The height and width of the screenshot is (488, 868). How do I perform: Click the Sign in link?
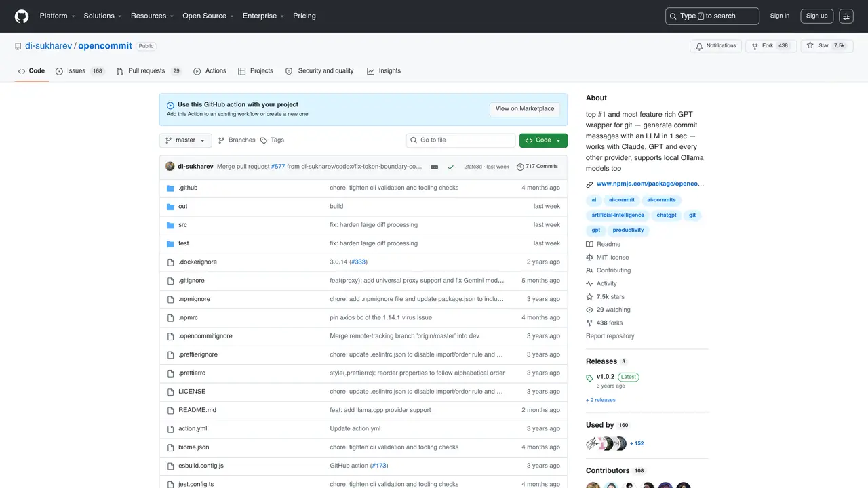click(780, 16)
